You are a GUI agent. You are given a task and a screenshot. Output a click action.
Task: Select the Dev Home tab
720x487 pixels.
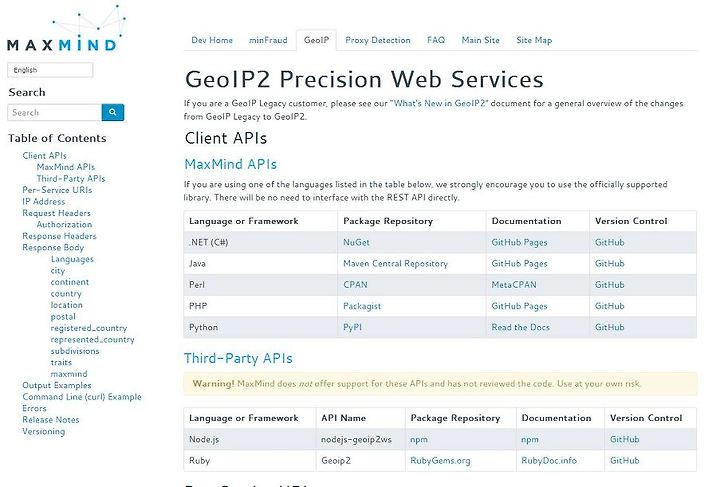[212, 40]
